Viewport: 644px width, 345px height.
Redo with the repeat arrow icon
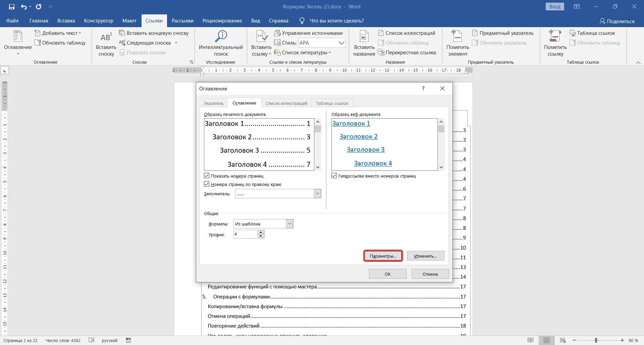coord(39,7)
